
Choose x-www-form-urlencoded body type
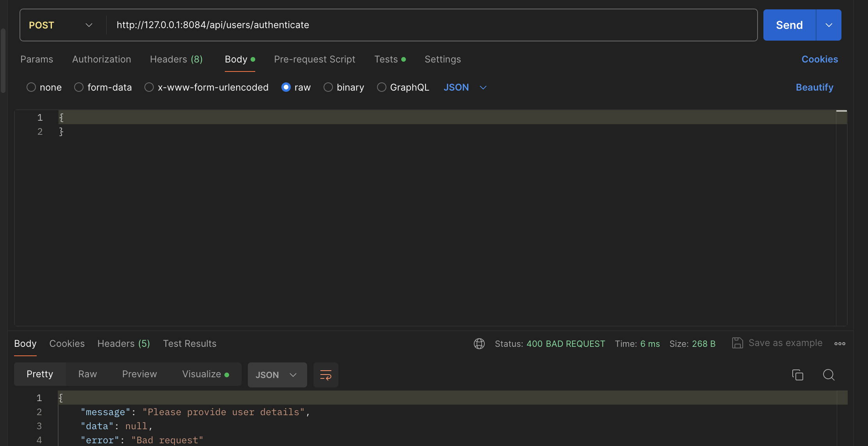149,87
